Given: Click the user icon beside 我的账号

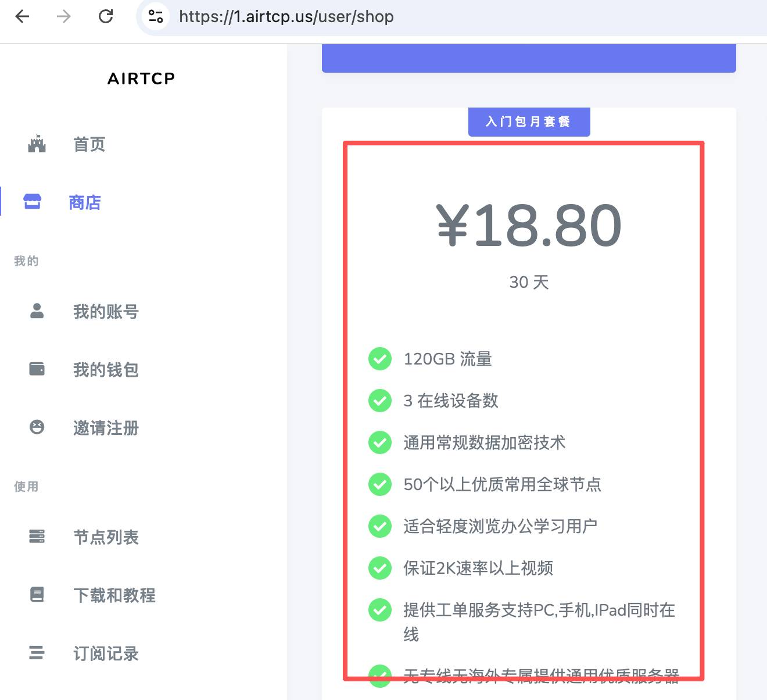Looking at the screenshot, I should [x=37, y=311].
